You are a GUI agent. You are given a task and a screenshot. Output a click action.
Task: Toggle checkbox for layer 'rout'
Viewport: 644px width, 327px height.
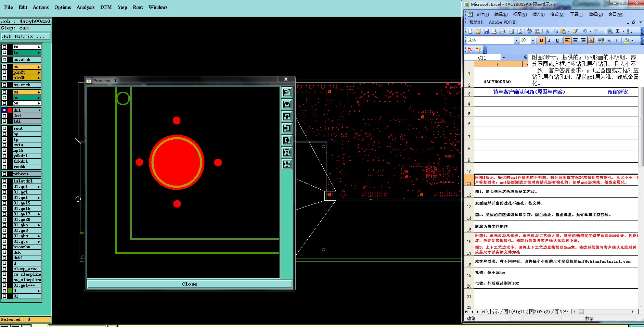coord(4,128)
